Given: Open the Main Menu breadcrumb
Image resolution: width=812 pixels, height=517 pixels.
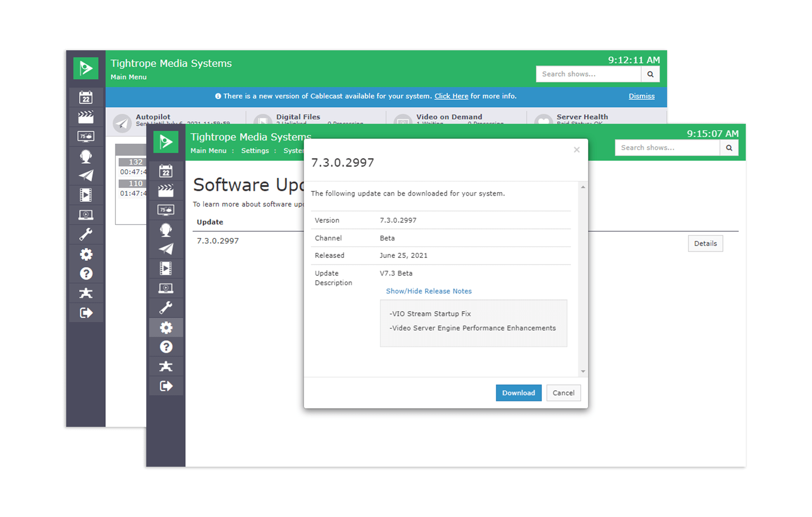Looking at the screenshot, I should [209, 150].
